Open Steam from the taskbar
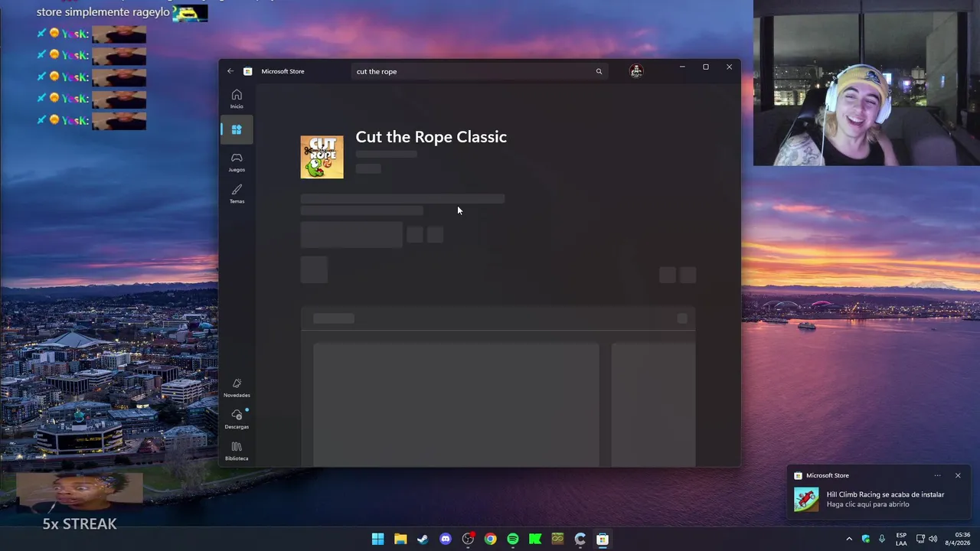Screen dimensions: 980x551 (x=423, y=539)
